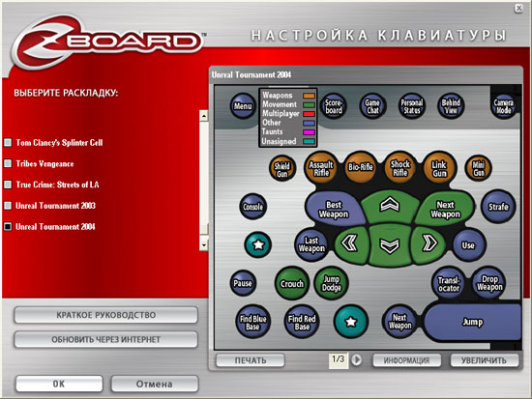Viewport: 532px width, 399px height.
Task: Click the orange Weapons legend swatch
Action: pos(309,96)
